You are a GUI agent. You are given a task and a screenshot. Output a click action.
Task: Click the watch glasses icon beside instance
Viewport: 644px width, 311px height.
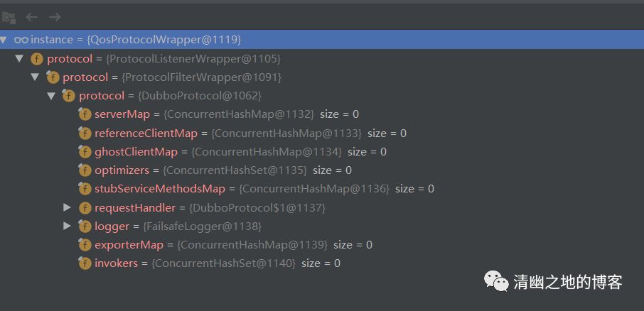click(21, 40)
